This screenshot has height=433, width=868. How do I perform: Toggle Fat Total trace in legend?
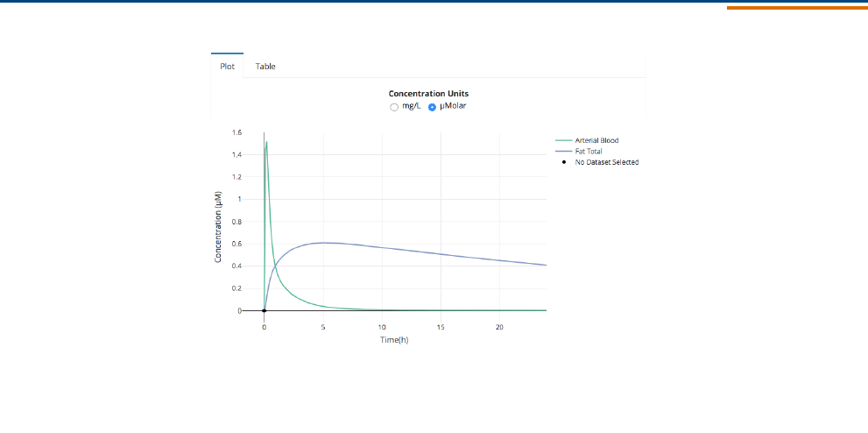point(589,152)
